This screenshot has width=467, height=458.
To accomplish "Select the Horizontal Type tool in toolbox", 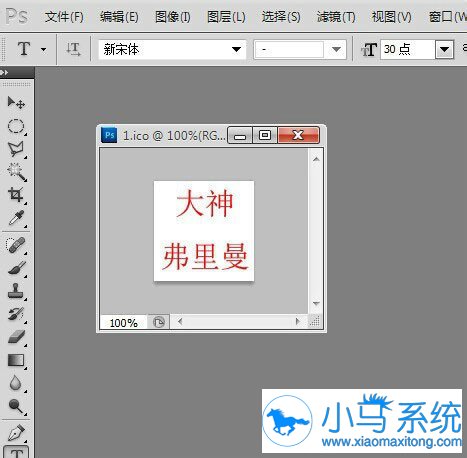I will (17, 453).
